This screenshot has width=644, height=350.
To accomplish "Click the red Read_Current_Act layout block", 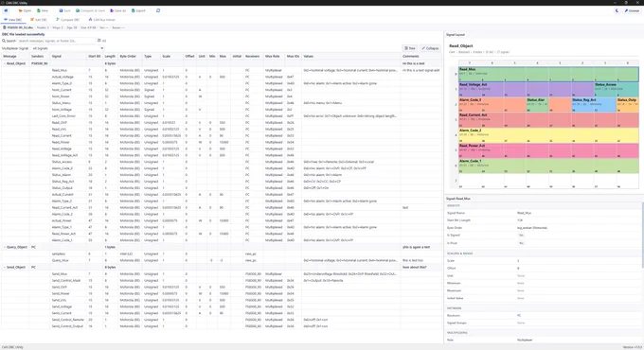I will (x=548, y=120).
